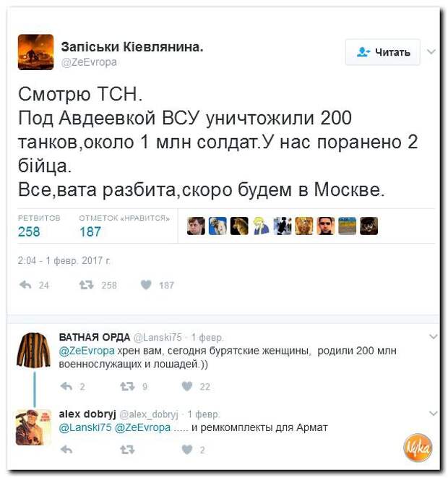Image resolution: width=448 pixels, height=478 pixels.
Task: Like ВАТНАЯ ОРДА's reply with 22 hearts
Action: click(187, 386)
